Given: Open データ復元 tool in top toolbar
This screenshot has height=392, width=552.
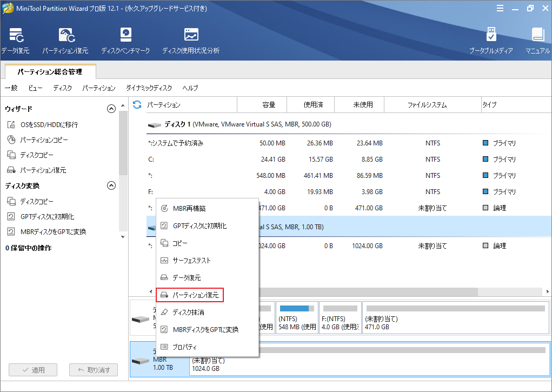Looking at the screenshot, I should (x=15, y=41).
